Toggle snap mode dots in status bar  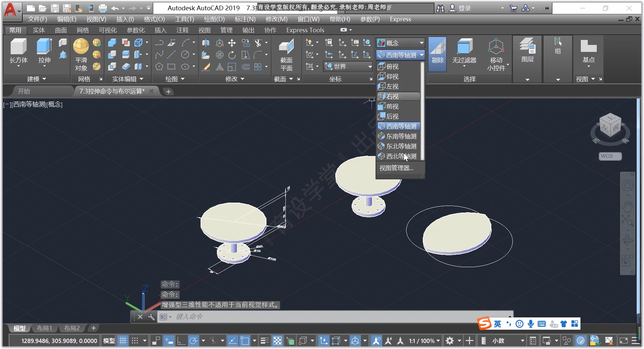point(135,341)
